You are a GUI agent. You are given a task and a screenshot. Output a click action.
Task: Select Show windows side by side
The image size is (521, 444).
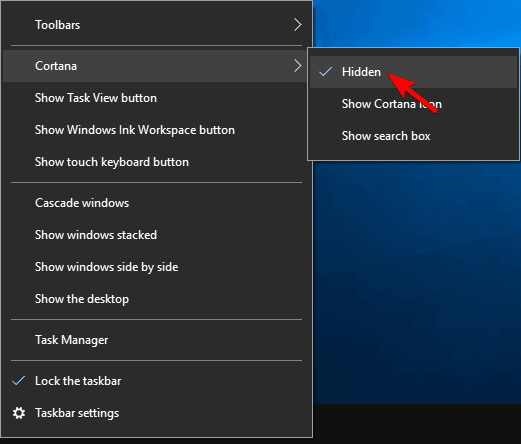click(x=157, y=267)
